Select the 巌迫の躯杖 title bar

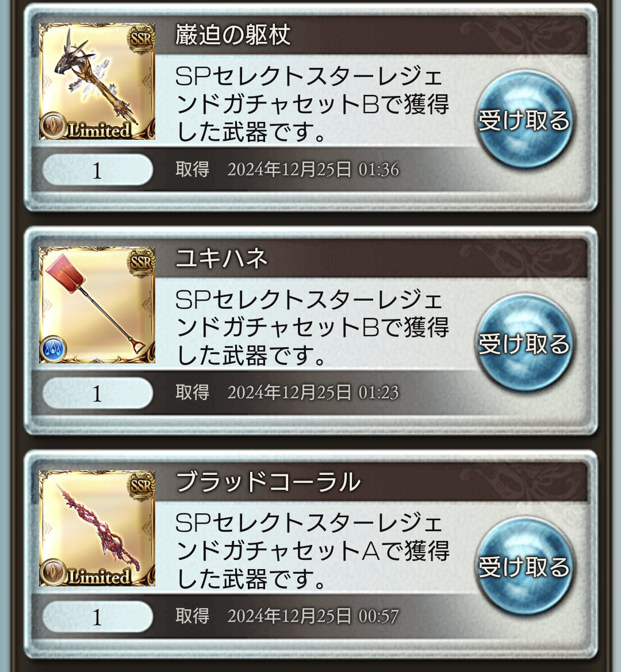click(x=371, y=35)
